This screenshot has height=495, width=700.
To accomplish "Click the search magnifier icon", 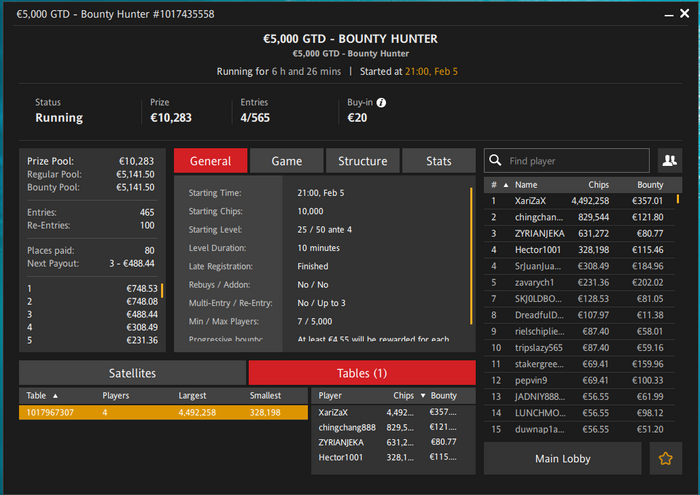I will click(x=495, y=160).
